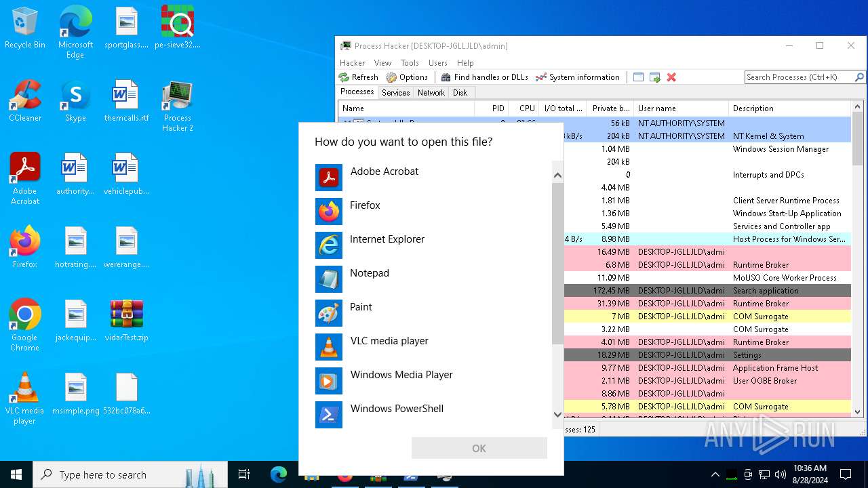Select the msimple.png file on desktop

click(x=76, y=394)
